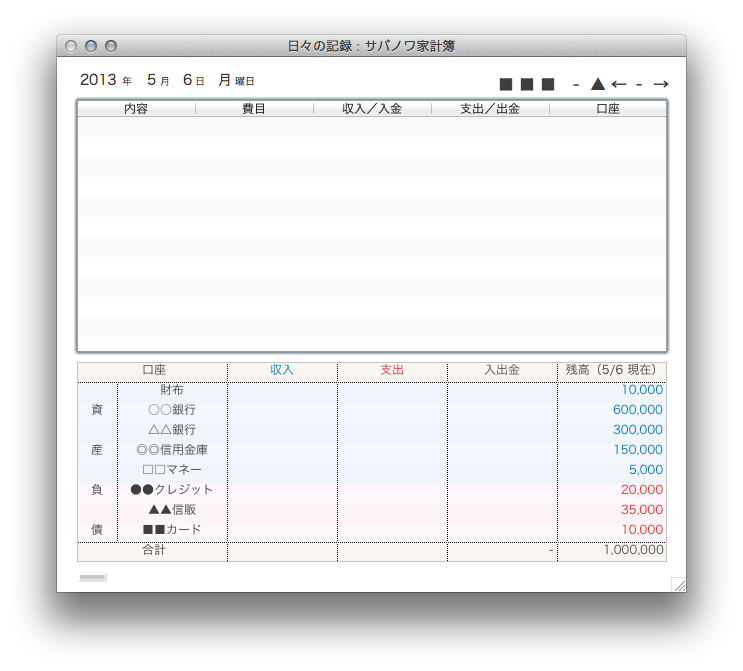Select the year field 2013
This screenshot has height=671, width=743.
[98, 80]
